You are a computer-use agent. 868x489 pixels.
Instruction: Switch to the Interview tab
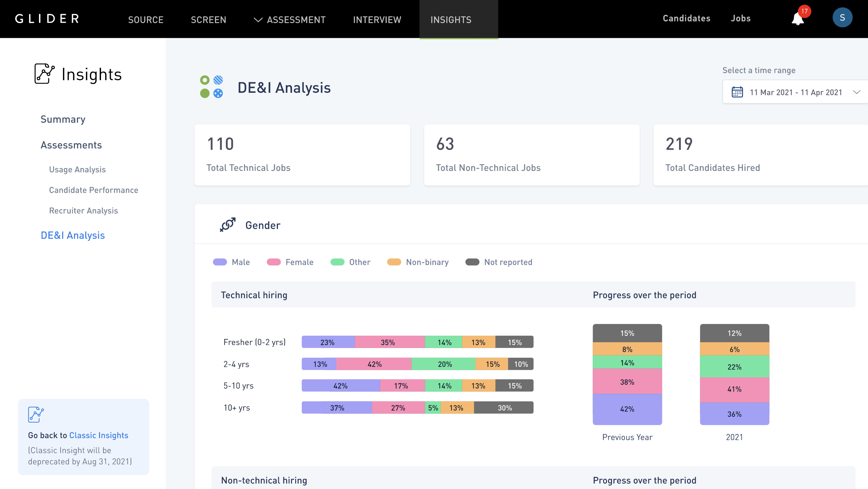(x=377, y=20)
